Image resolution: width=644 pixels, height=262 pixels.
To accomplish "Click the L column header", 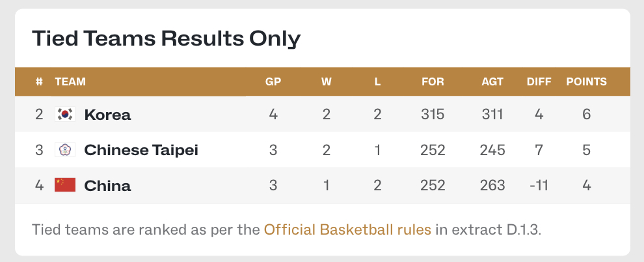I will pos(377,82).
